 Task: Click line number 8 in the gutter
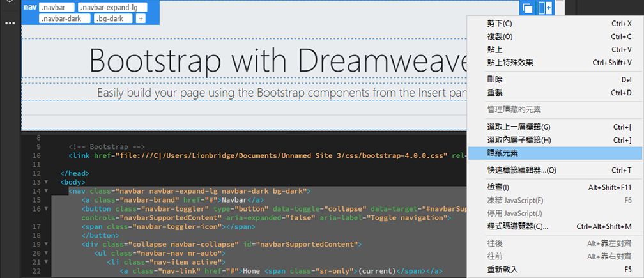point(38,138)
